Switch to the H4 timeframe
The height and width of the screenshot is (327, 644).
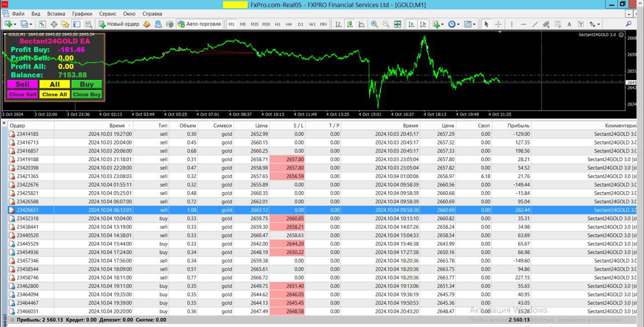289,24
